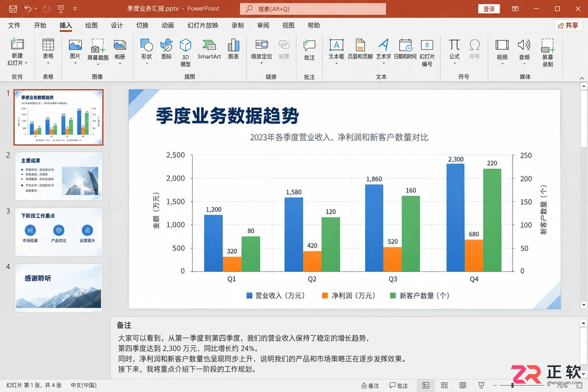588x392 pixels.
Task: Switch to Normal view in status bar
Action: pos(426,385)
